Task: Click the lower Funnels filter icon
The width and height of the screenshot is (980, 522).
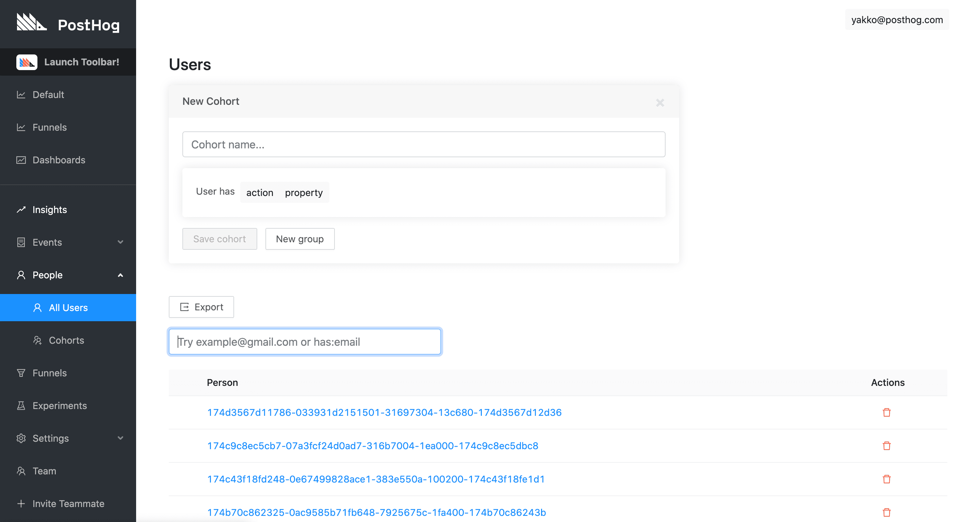Action: [x=21, y=373]
